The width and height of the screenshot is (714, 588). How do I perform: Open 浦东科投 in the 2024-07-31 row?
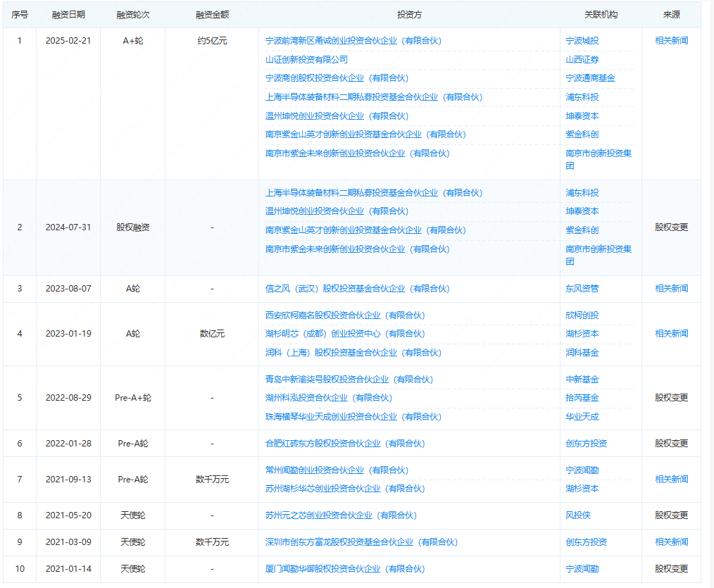tap(582, 193)
